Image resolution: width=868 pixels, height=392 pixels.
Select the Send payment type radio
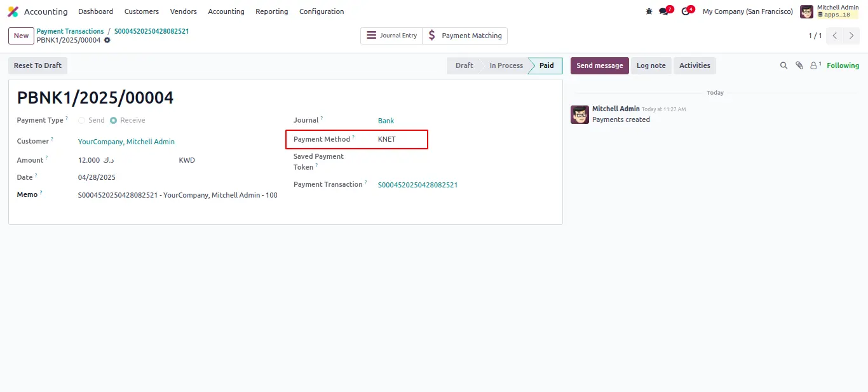(81, 120)
